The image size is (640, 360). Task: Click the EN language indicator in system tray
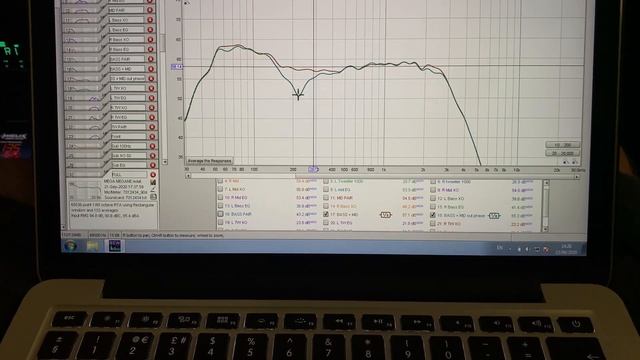click(499, 248)
